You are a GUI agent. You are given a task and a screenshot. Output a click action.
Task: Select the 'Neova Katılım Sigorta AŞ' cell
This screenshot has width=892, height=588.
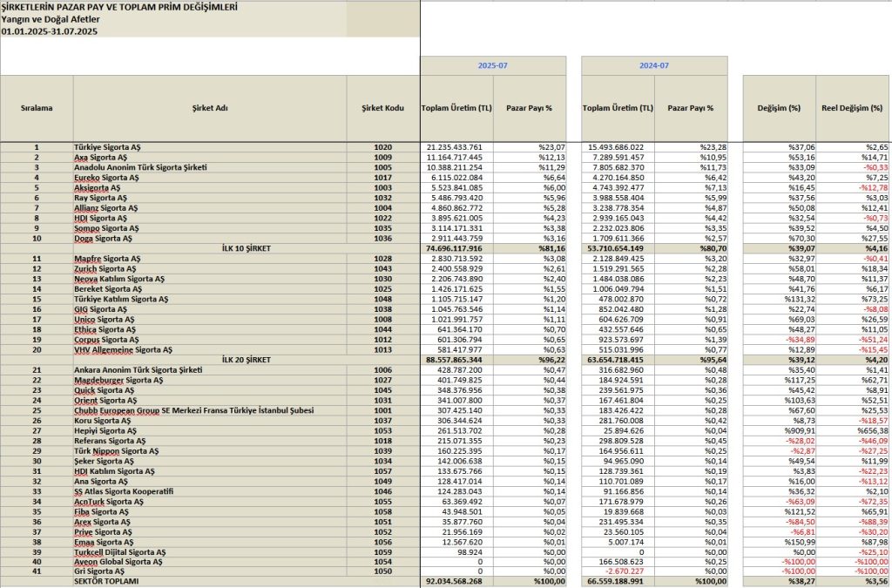210,280
